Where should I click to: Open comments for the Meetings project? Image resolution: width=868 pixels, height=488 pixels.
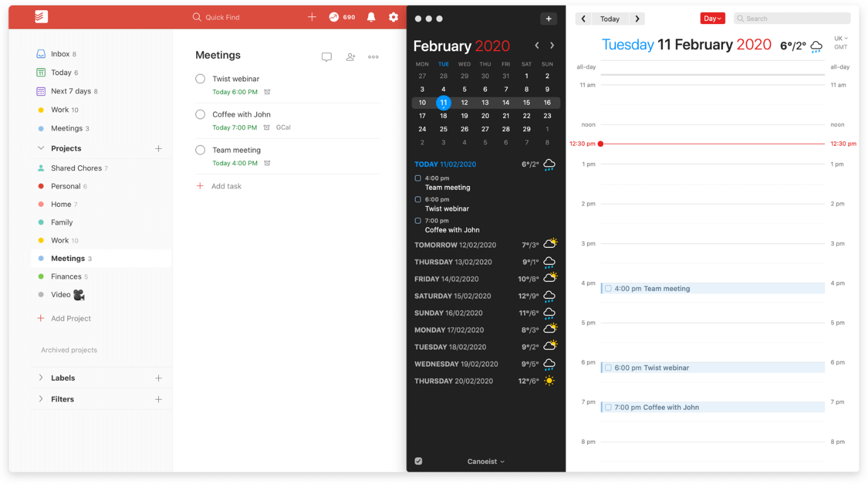tap(327, 57)
